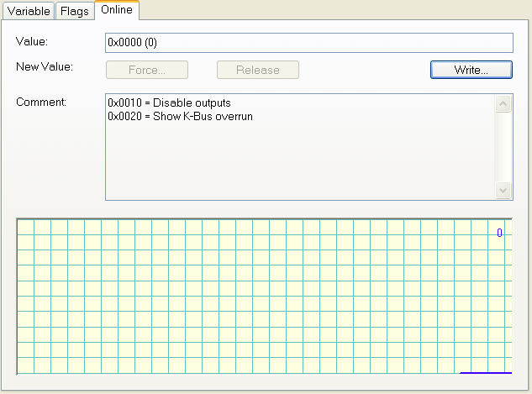Click the blank area inside the Comment box
The width and height of the screenshot is (532, 394).
click(300, 161)
